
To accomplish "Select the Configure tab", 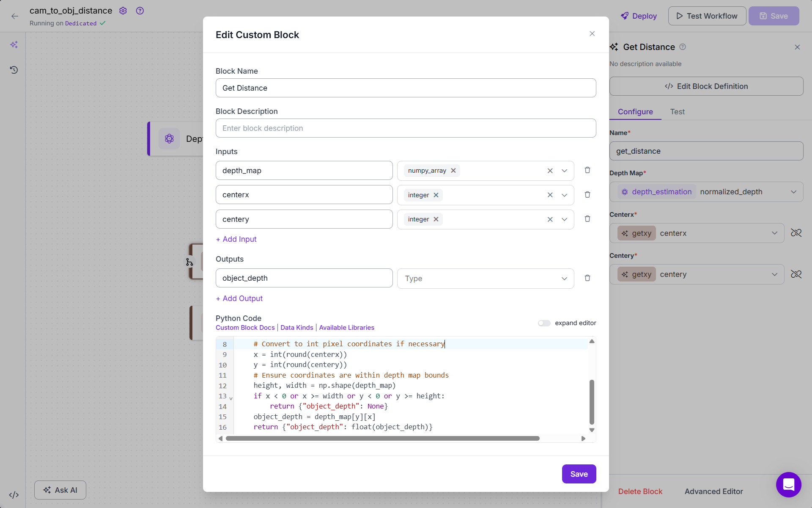I will coord(635,112).
